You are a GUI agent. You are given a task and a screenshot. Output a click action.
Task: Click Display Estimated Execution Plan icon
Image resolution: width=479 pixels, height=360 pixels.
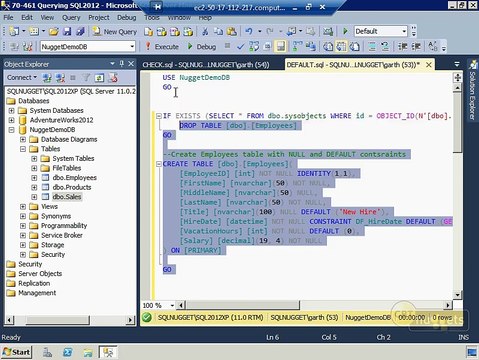[x=254, y=47]
